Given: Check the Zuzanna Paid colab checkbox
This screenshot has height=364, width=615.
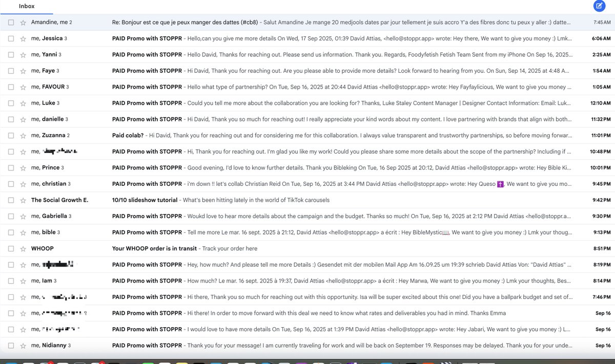Looking at the screenshot, I should click(x=11, y=136).
